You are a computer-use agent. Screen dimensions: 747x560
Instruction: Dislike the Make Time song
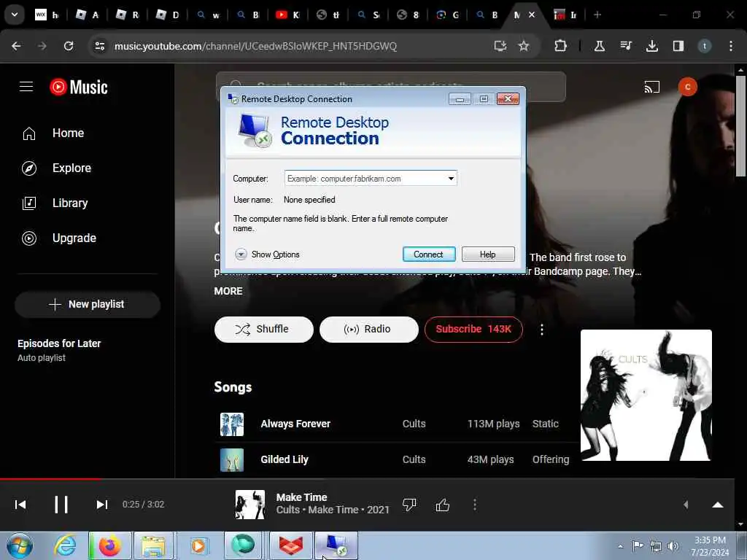[409, 505]
